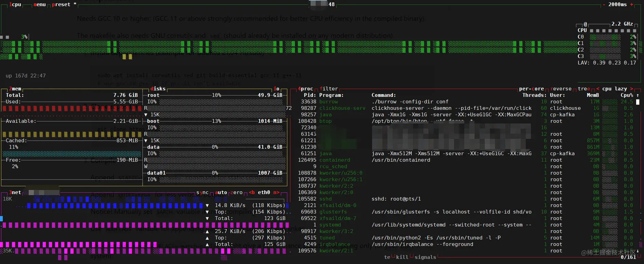Click the 'Program:' column header
The image size is (644, 264).
pos(331,95)
